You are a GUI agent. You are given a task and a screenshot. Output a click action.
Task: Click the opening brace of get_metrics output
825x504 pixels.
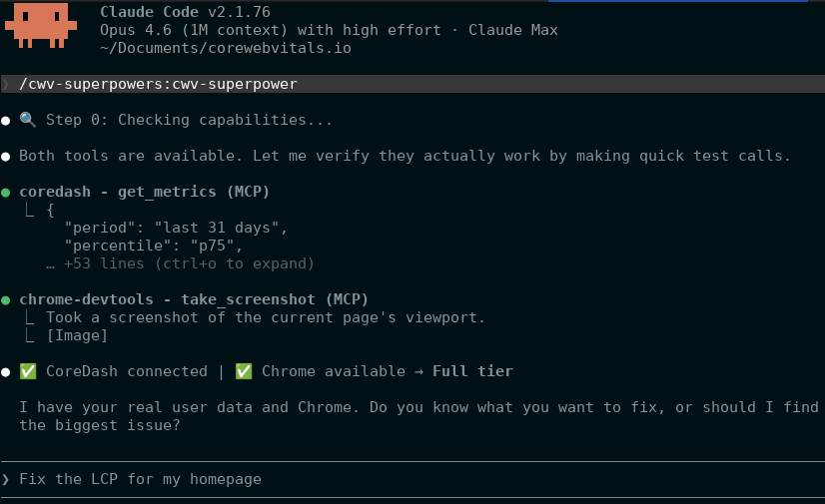pyautogui.click(x=50, y=210)
